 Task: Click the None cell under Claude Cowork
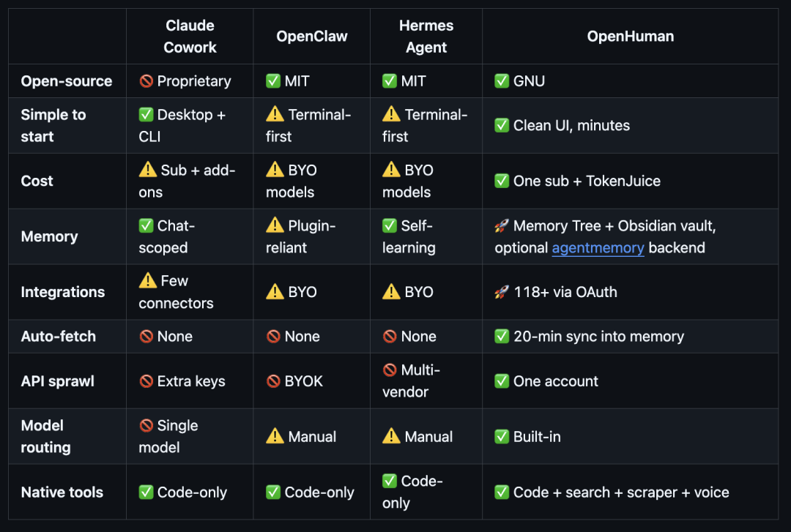[x=190, y=336]
